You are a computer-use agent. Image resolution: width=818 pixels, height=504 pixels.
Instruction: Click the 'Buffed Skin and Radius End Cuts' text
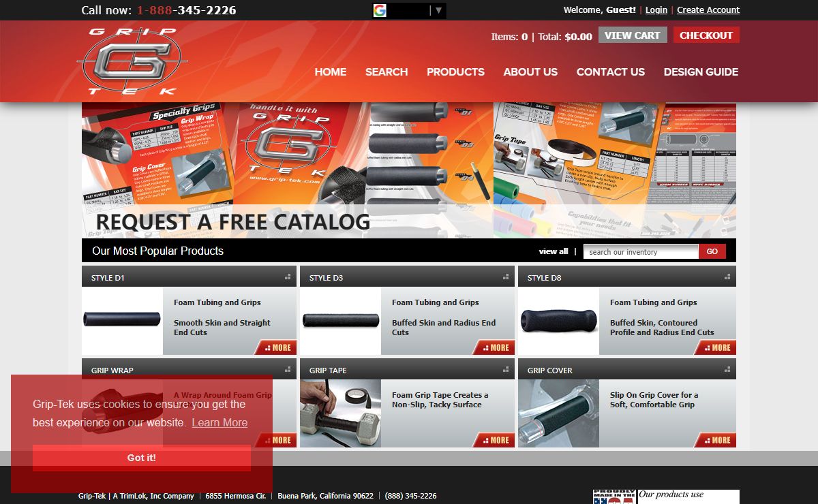point(444,328)
